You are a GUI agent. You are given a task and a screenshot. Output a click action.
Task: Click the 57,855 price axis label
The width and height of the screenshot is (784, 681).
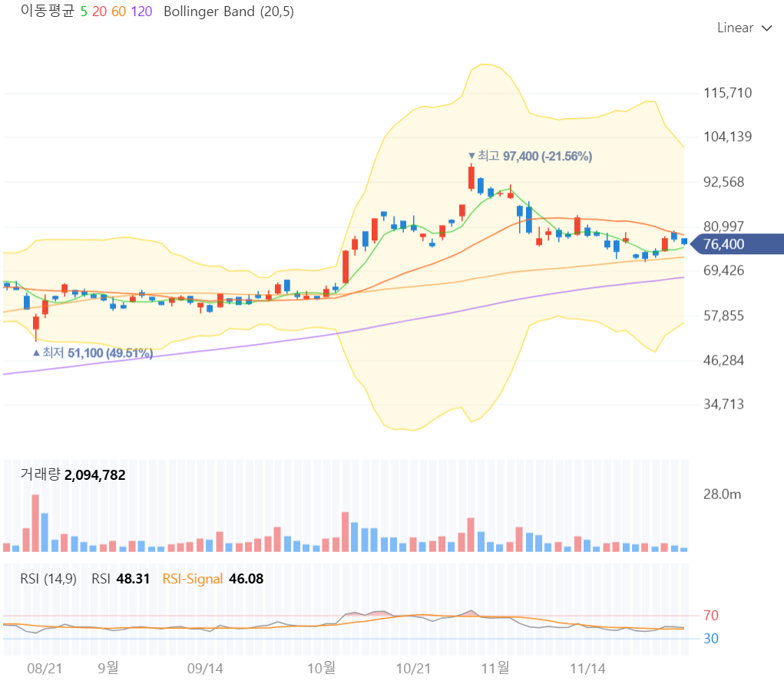(724, 316)
